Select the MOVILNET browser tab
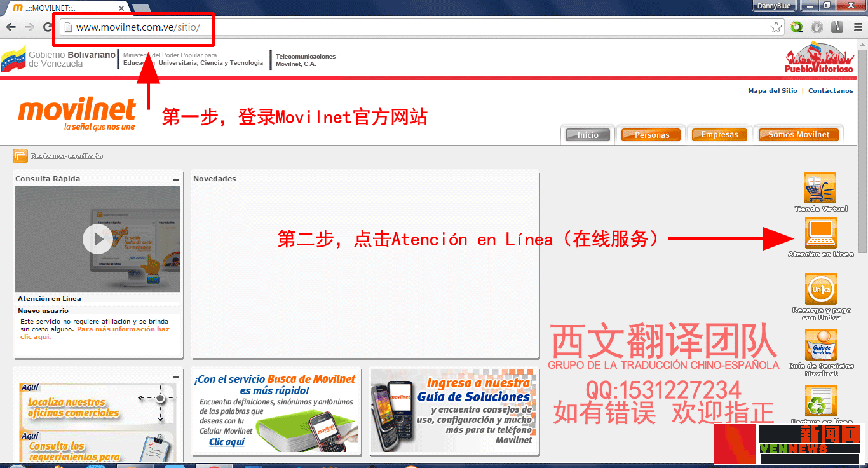 point(66,7)
